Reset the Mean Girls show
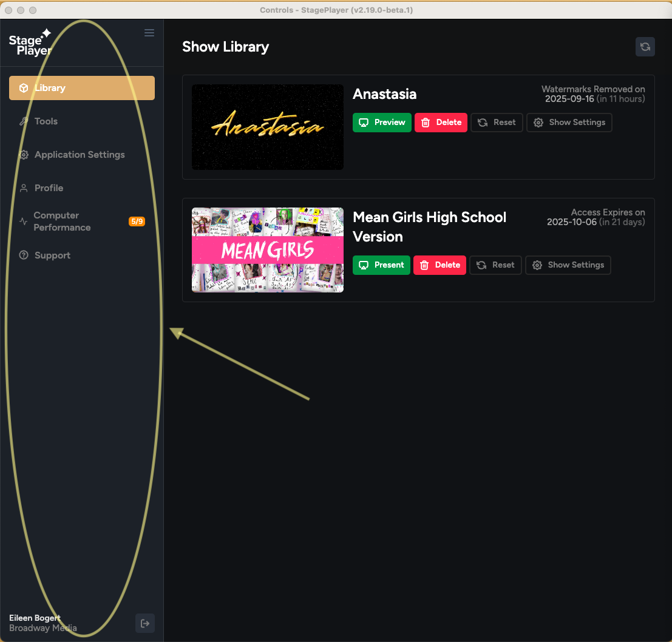 (495, 265)
